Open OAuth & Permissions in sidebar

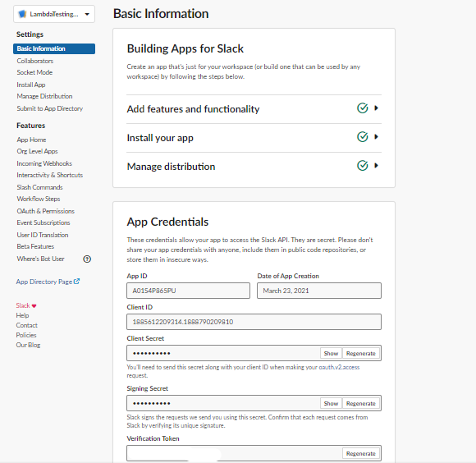pyautogui.click(x=45, y=211)
